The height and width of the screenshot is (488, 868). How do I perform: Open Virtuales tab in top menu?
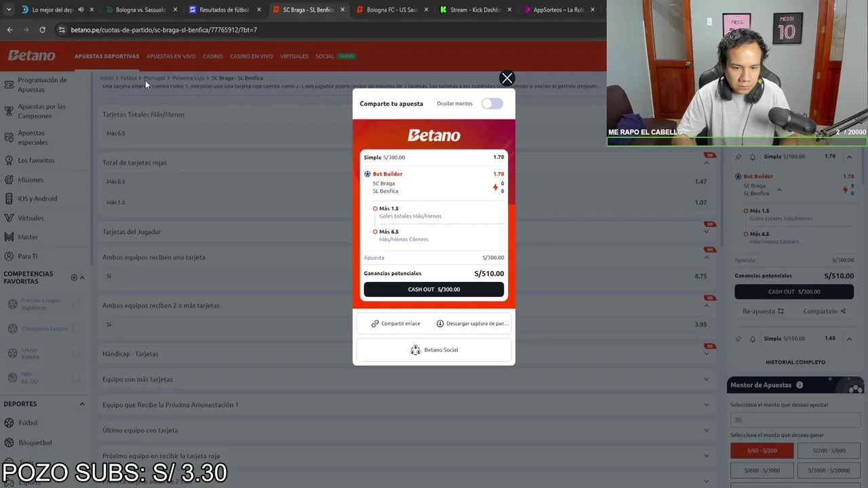[x=294, y=56]
